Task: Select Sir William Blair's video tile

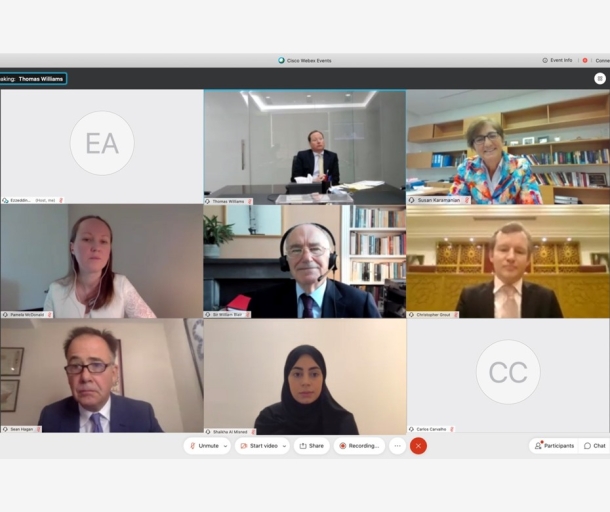Action: (305, 261)
